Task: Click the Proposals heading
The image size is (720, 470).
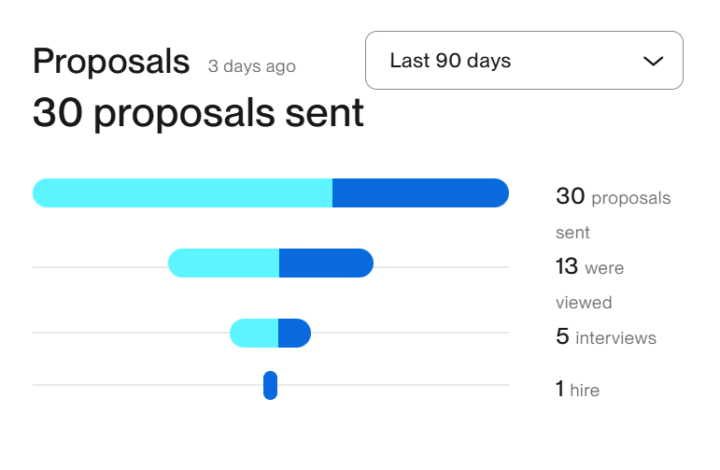Action: pos(111,61)
